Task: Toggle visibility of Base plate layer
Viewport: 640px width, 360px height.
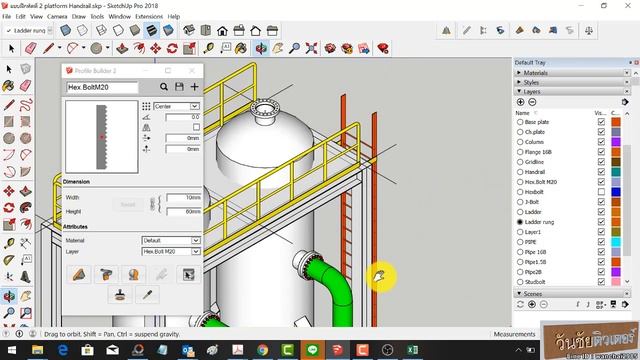Action: [601, 122]
